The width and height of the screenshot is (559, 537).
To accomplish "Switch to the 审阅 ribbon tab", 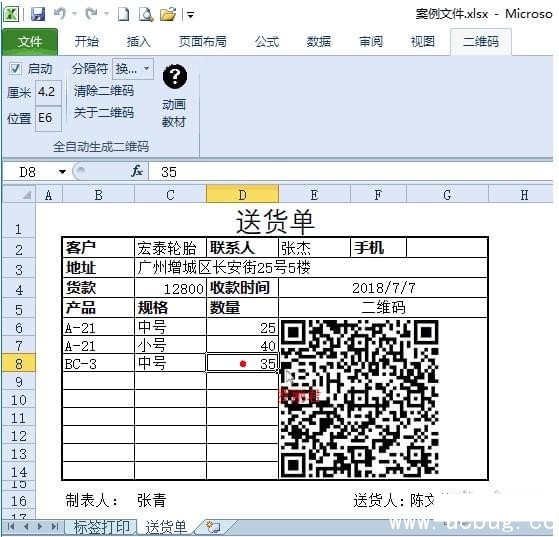I will 371,42.
